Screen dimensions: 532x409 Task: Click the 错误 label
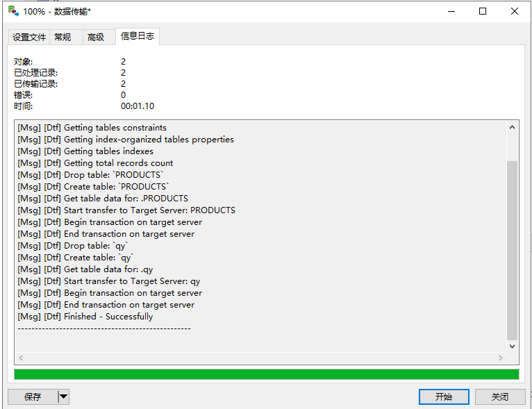23,95
